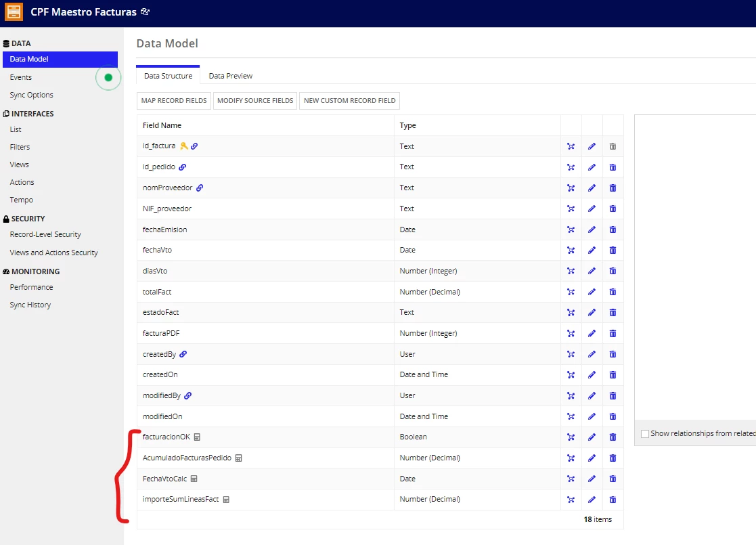756x545 pixels.
Task: Delete the totalFact field
Action: point(613,292)
